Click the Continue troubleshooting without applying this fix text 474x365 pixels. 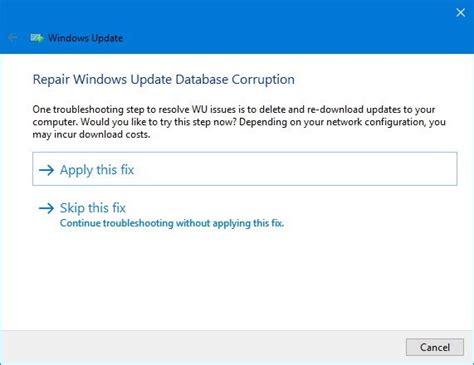click(x=172, y=223)
